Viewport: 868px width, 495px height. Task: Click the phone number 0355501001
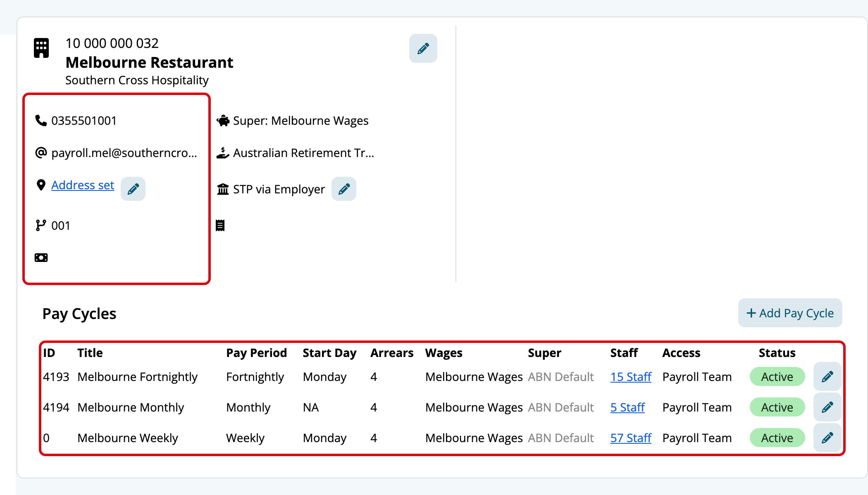(x=84, y=121)
